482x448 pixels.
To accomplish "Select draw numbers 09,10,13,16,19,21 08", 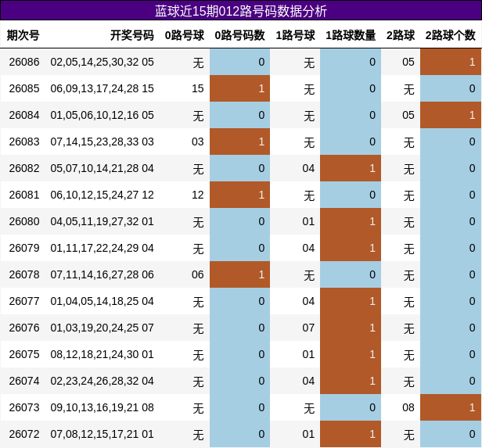I will 102,407.
